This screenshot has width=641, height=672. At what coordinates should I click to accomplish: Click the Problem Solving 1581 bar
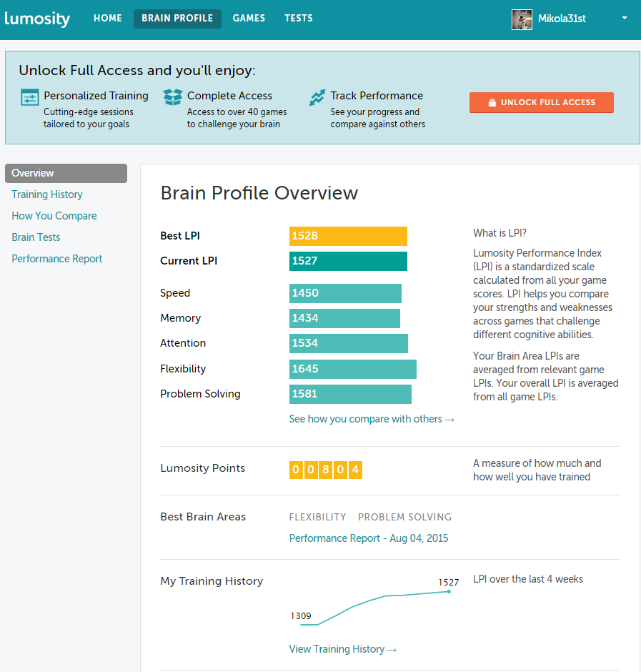click(350, 395)
